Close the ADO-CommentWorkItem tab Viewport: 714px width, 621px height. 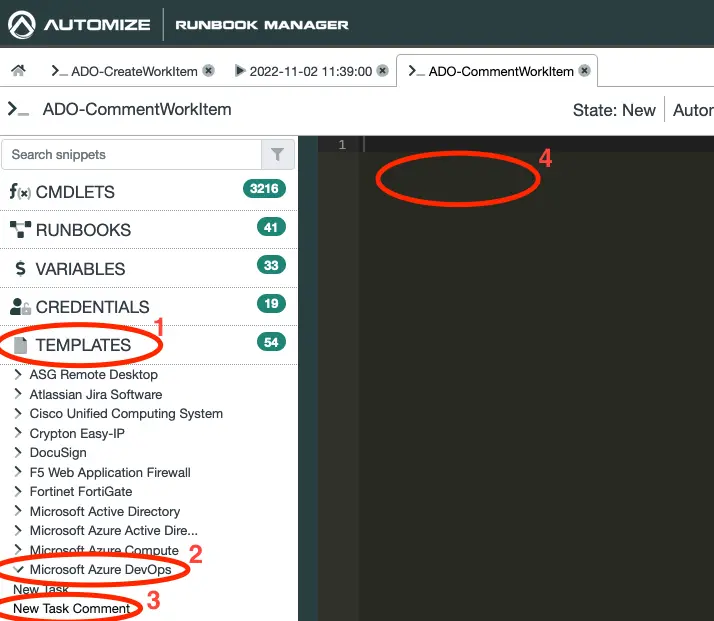[x=584, y=71]
